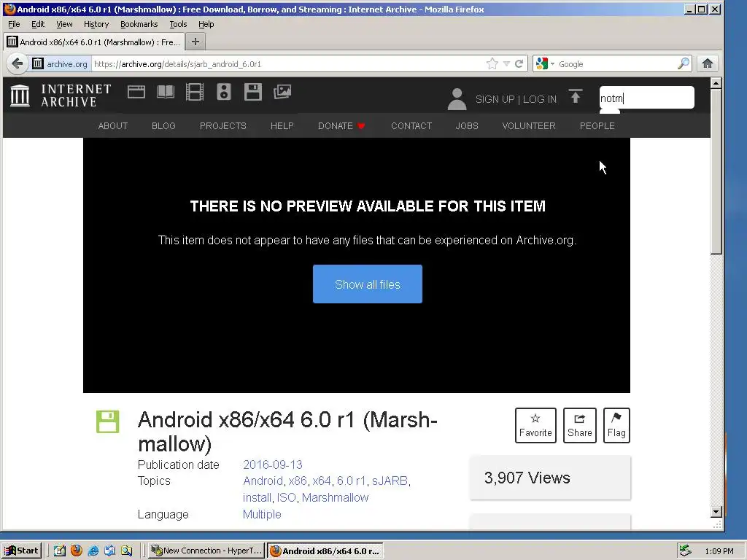Click the x64 topic link
Screen dimensions: 747x560
pos(322,481)
